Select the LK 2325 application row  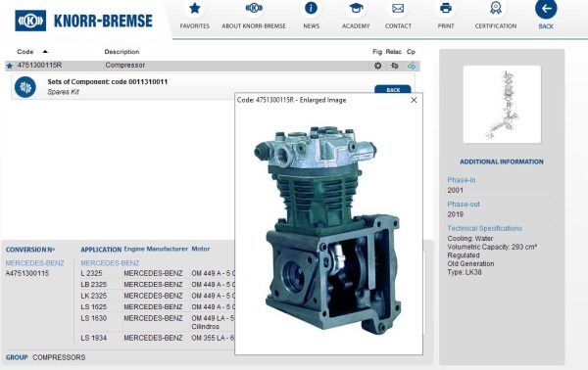(x=158, y=296)
